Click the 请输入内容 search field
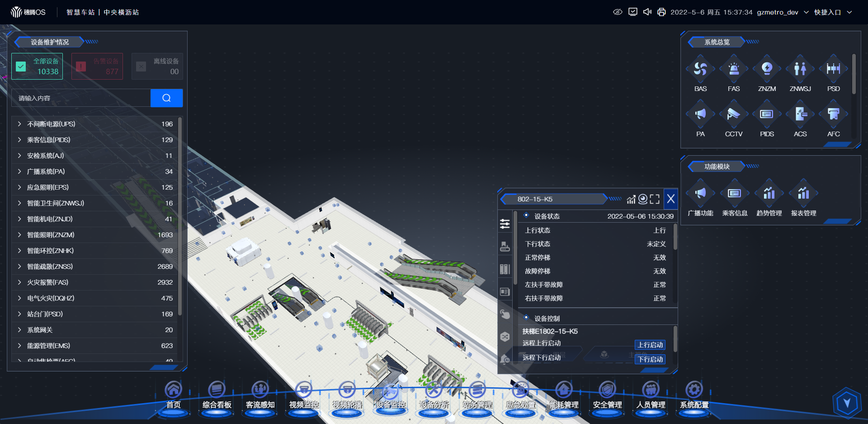 81,98
